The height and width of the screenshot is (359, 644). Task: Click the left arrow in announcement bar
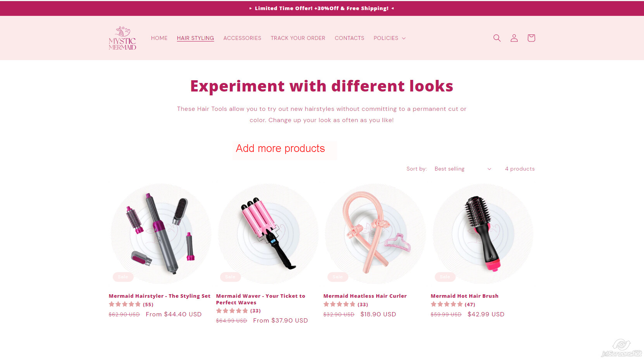tap(251, 8)
